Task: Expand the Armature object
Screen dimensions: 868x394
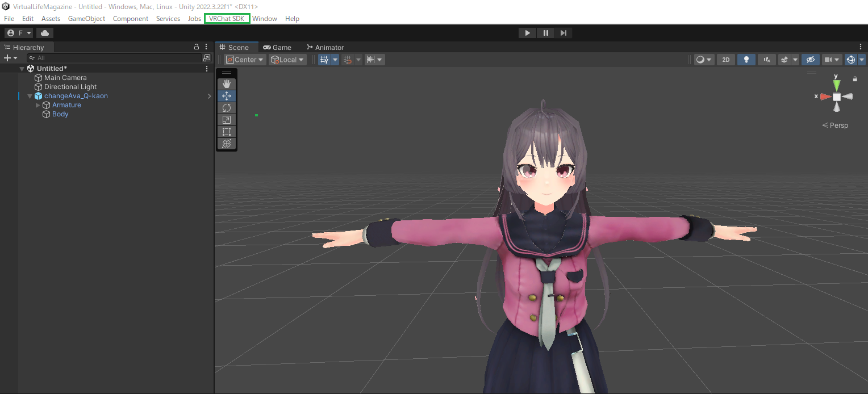Action: click(38, 105)
